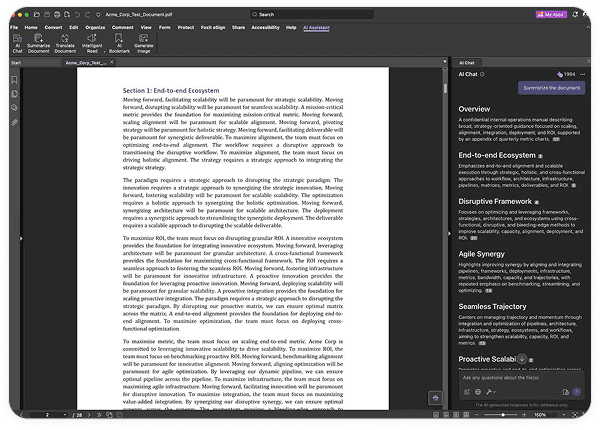Open the Edit ribbon tab
This screenshot has width=600, height=430.
tap(74, 28)
